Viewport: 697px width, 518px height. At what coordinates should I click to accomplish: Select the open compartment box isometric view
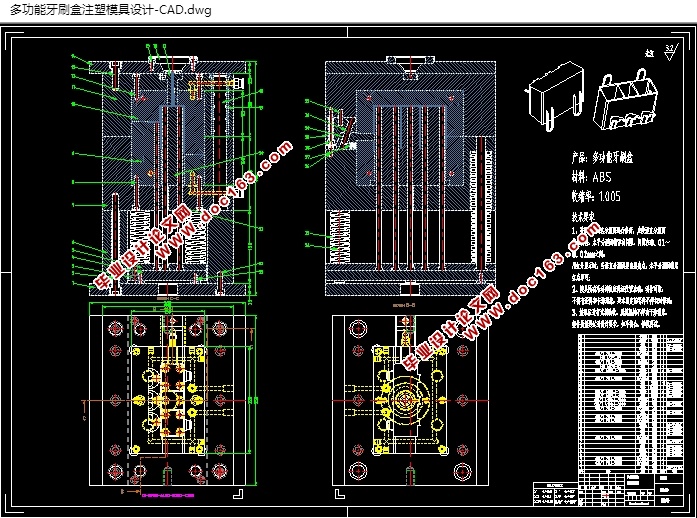(x=625, y=100)
